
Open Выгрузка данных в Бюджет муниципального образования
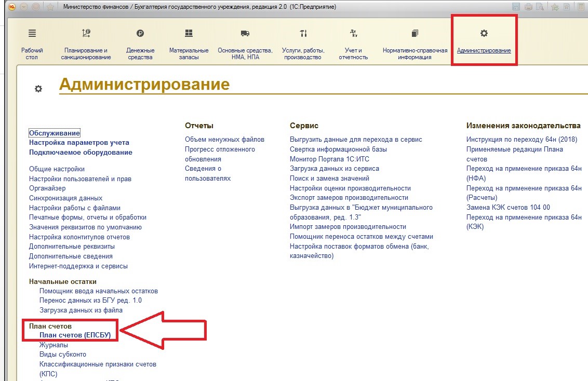[x=361, y=212]
